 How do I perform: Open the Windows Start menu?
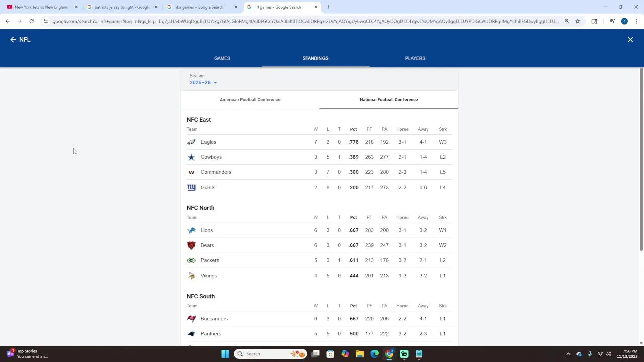point(225,354)
